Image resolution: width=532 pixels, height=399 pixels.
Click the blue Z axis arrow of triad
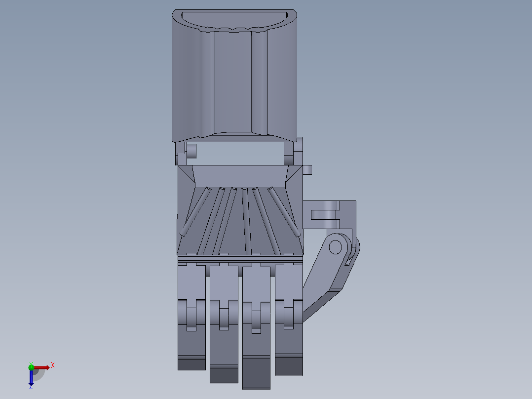[31, 378]
